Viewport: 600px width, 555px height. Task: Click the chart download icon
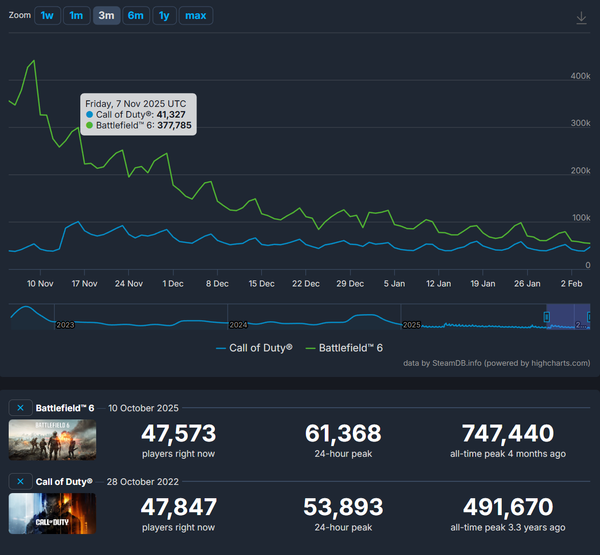pos(581,18)
